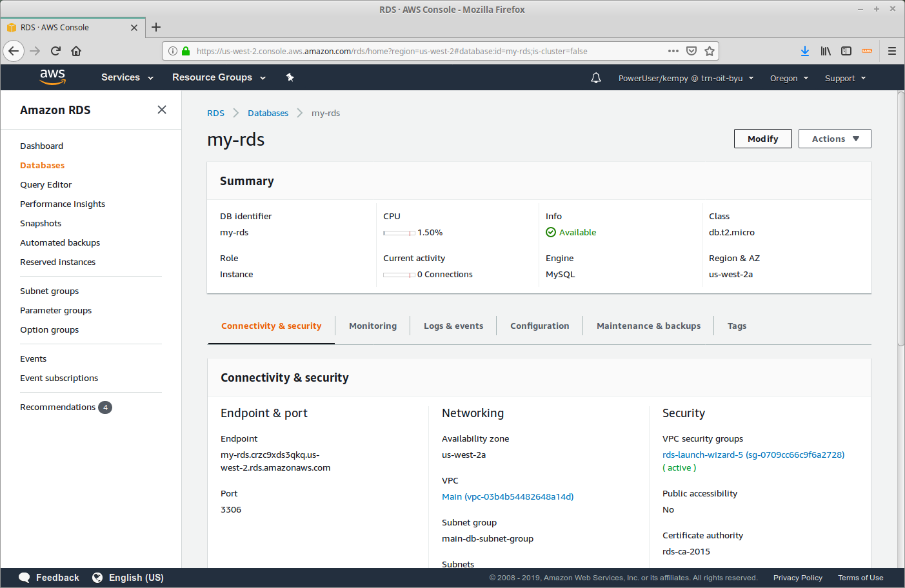Open the Main VPC link

pyautogui.click(x=508, y=496)
